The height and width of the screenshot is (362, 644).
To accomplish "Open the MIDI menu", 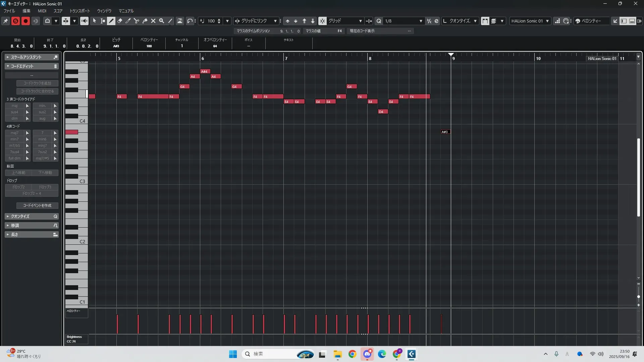I will (x=42, y=11).
